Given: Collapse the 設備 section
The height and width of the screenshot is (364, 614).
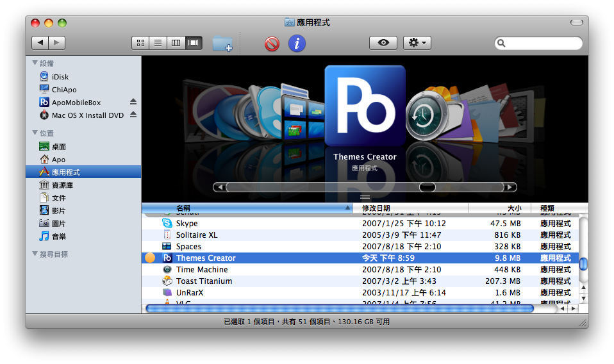Looking at the screenshot, I should pos(35,63).
